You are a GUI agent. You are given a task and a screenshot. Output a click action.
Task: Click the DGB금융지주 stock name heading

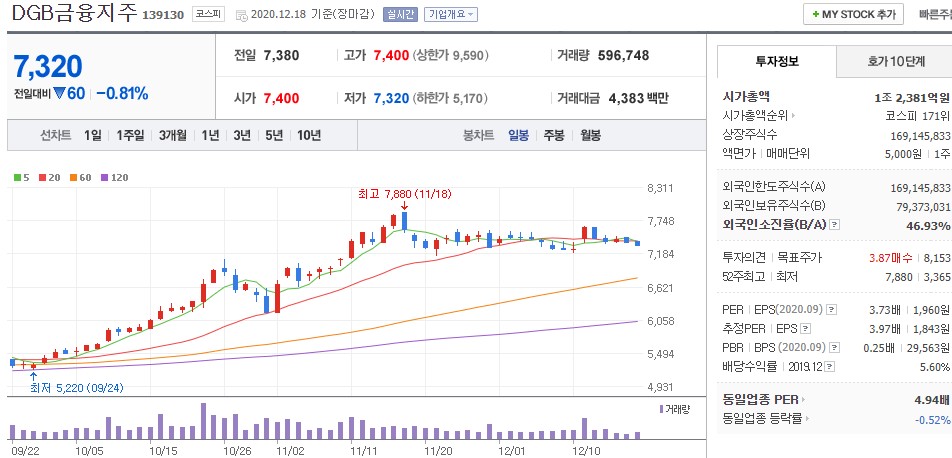75,13
